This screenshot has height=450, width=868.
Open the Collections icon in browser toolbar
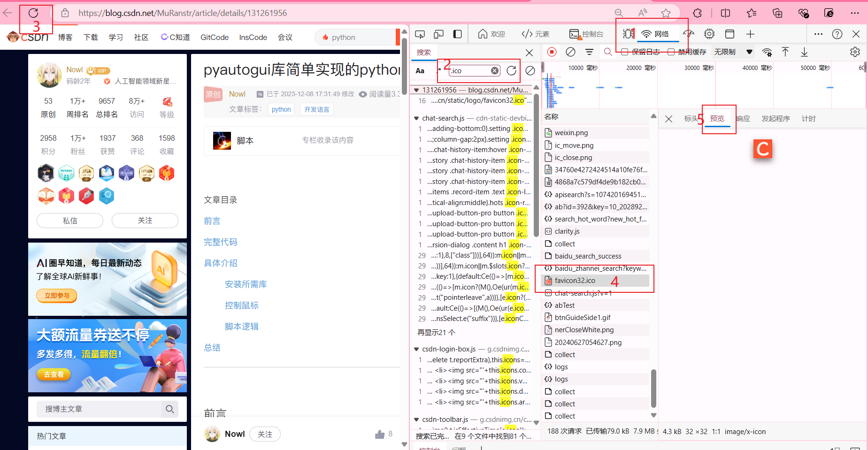click(777, 13)
